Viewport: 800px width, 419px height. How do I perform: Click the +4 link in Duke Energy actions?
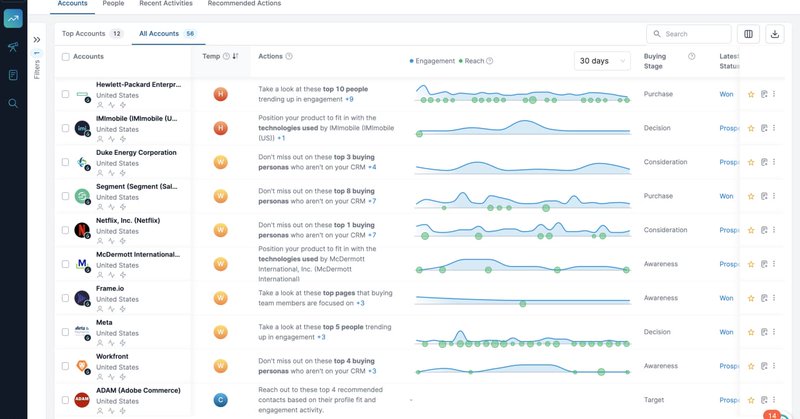tap(372, 167)
